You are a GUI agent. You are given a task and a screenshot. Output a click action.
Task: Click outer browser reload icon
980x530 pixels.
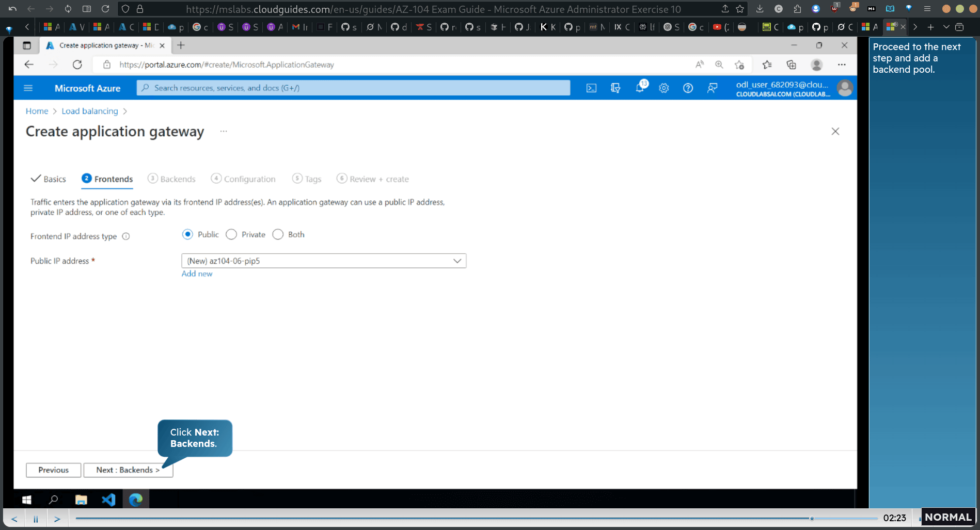click(105, 9)
